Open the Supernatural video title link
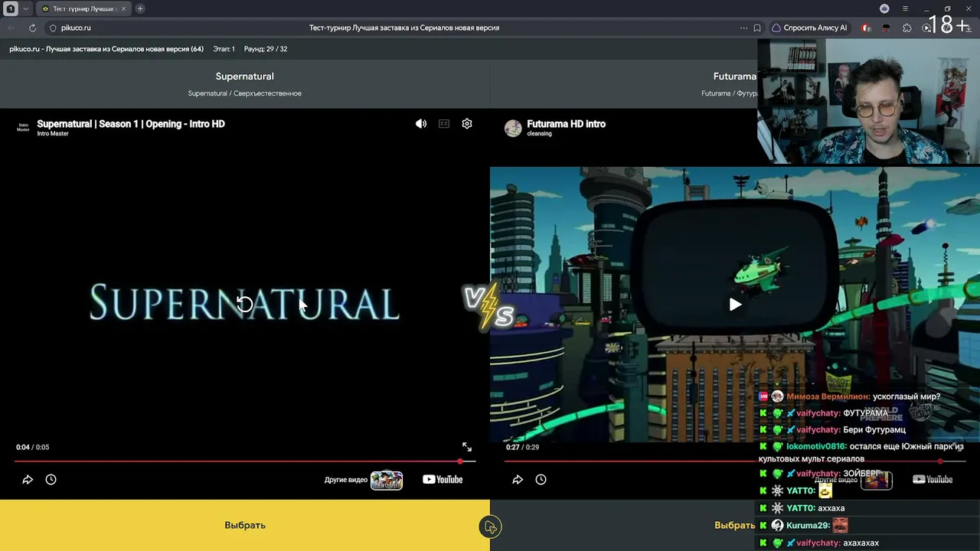980x551 pixels. pyautogui.click(x=131, y=124)
